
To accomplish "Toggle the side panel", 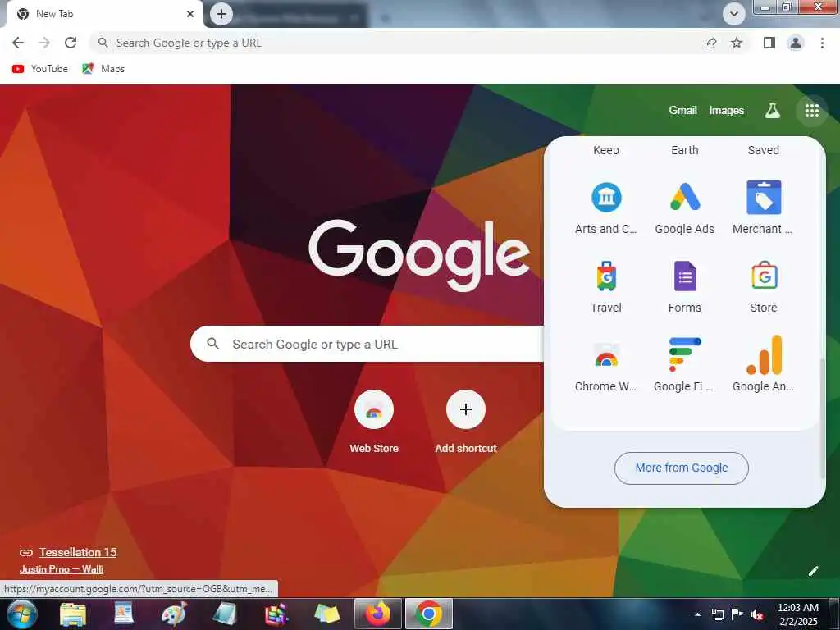I will pos(769,43).
